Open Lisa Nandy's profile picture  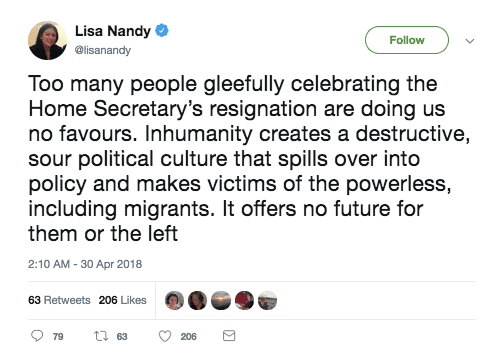point(47,40)
